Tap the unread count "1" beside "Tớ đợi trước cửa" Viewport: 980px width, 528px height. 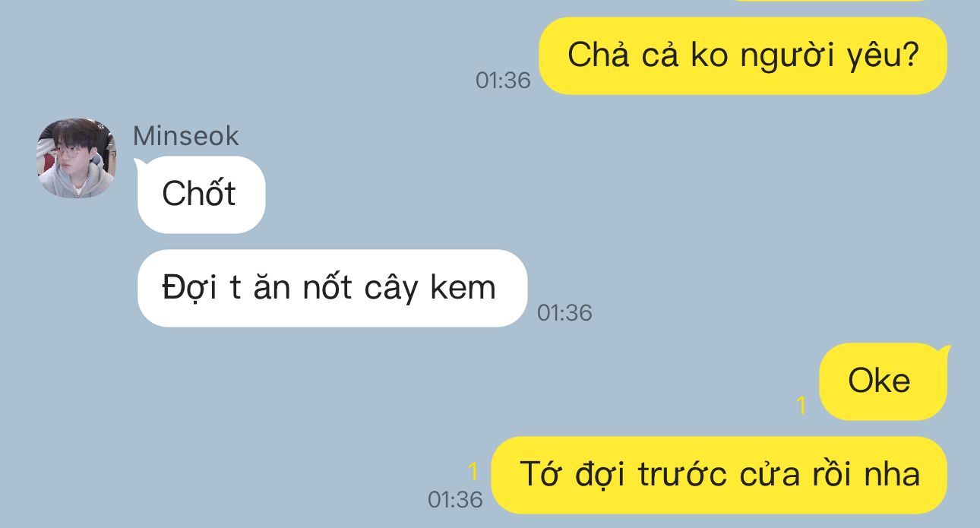(x=473, y=472)
